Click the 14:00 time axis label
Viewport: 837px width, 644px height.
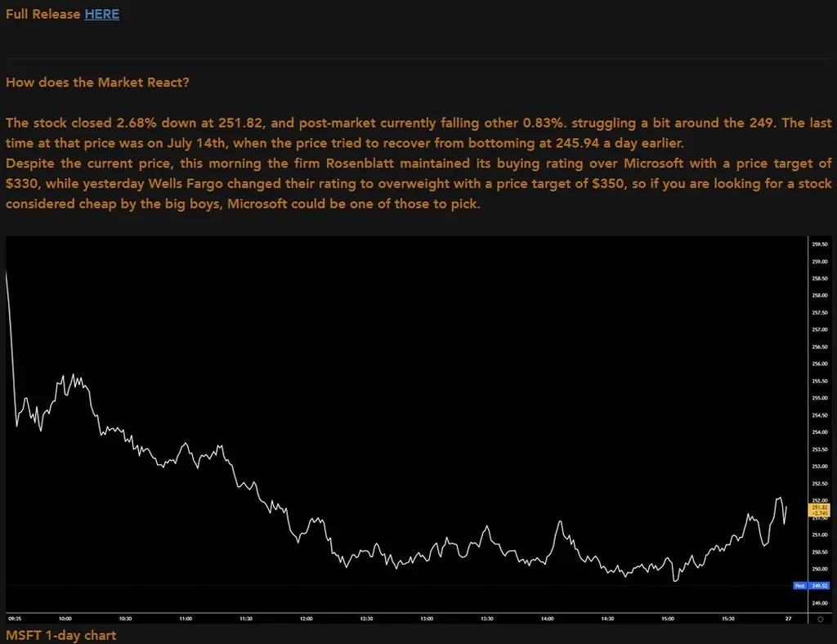548,619
